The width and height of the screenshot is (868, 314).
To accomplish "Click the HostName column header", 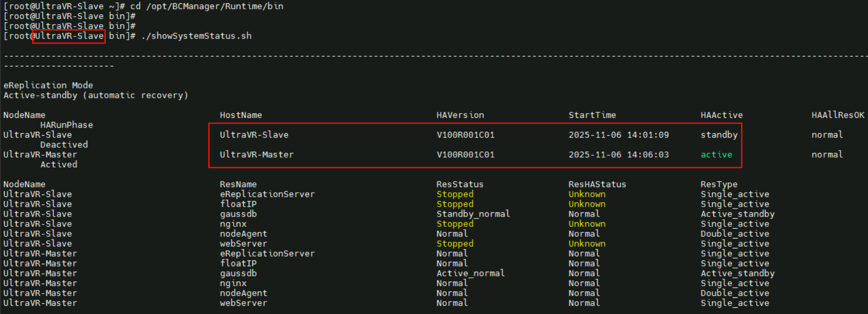I will click(x=241, y=115).
